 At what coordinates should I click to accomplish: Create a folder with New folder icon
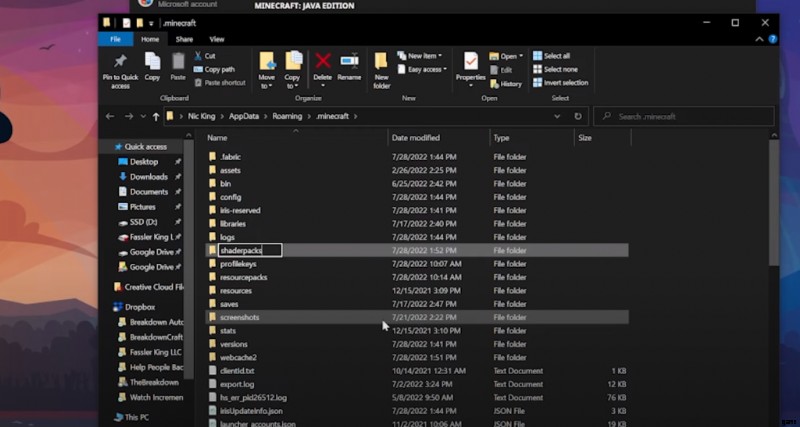click(x=381, y=63)
